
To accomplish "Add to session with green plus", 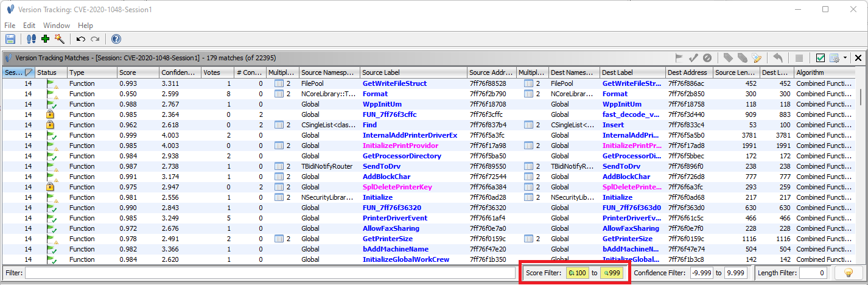I will point(46,39).
